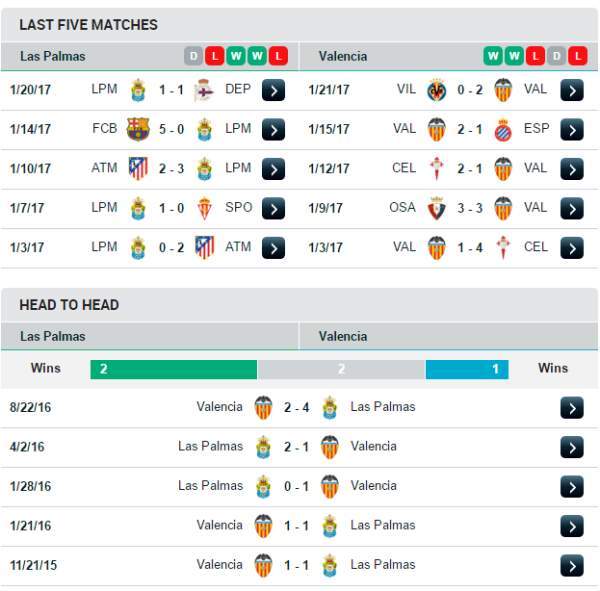
Task: Click the blue Valencia wins bar segment
Action: click(467, 369)
